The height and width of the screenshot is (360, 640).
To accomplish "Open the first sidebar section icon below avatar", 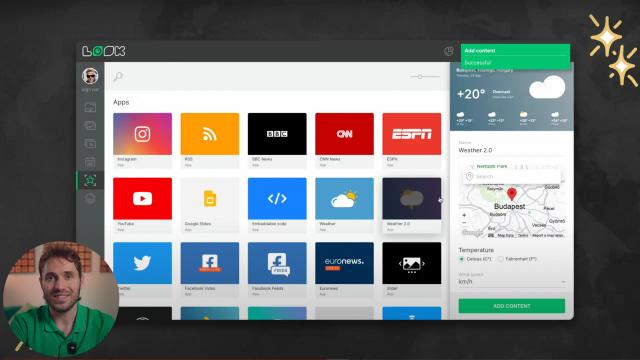I will 90,107.
